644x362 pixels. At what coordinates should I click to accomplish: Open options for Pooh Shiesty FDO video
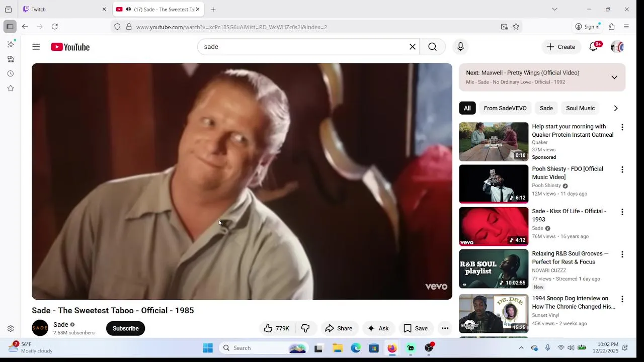point(622,169)
